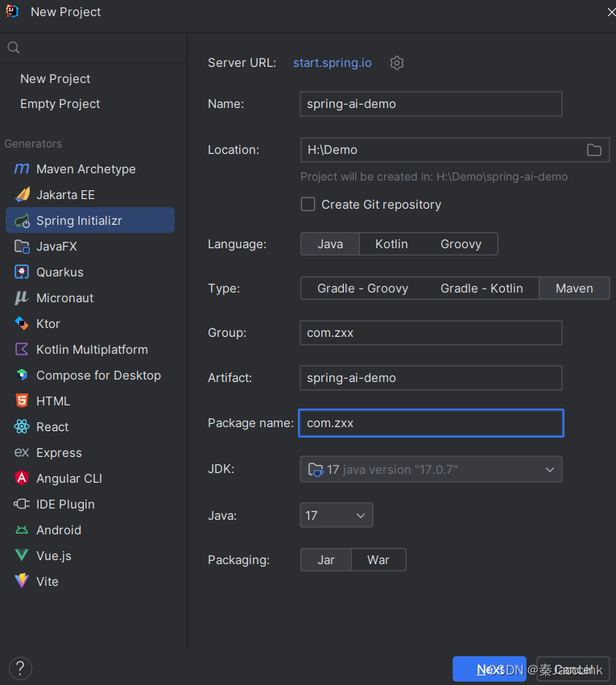Select Maven Archetype generator label
The image size is (616, 685).
click(86, 169)
